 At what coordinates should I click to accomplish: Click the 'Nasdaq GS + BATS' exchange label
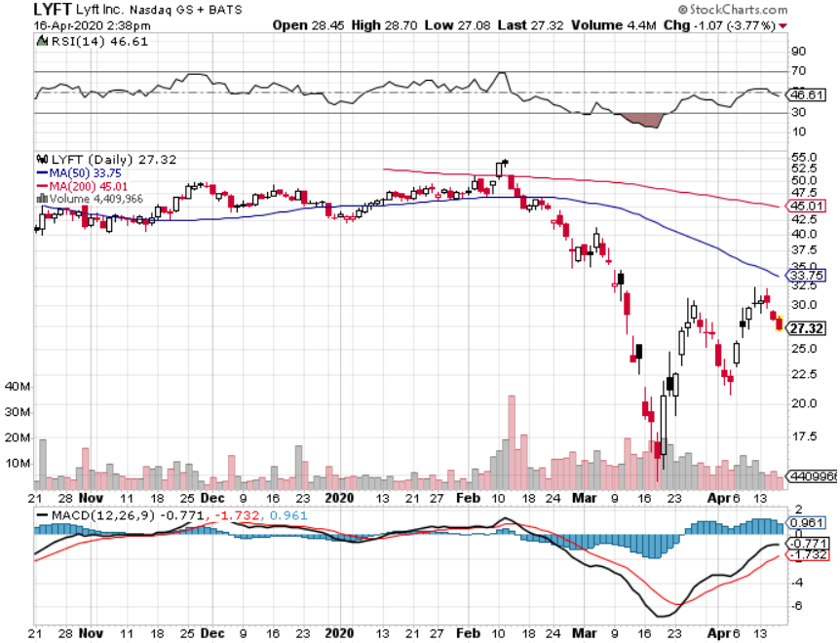(x=186, y=10)
